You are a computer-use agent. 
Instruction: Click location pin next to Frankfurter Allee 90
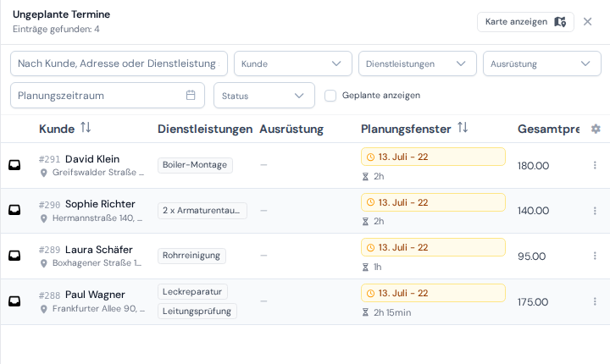point(44,309)
